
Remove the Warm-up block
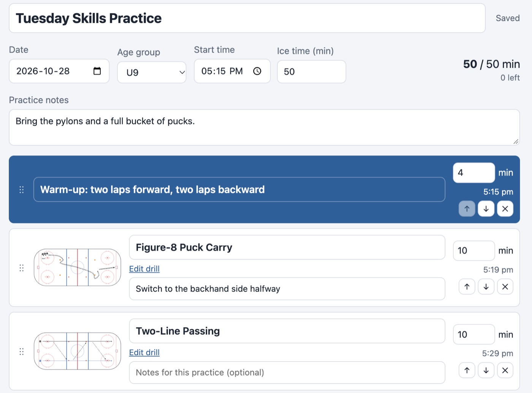point(505,209)
